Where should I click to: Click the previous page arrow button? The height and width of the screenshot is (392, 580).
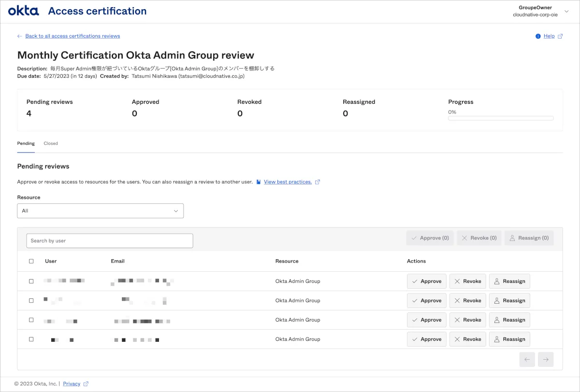[527, 359]
